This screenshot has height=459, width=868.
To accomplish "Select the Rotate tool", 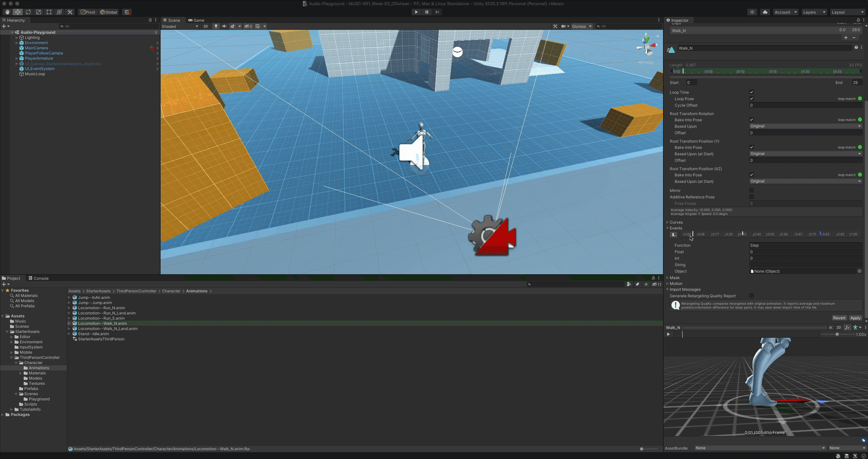I will (x=28, y=12).
